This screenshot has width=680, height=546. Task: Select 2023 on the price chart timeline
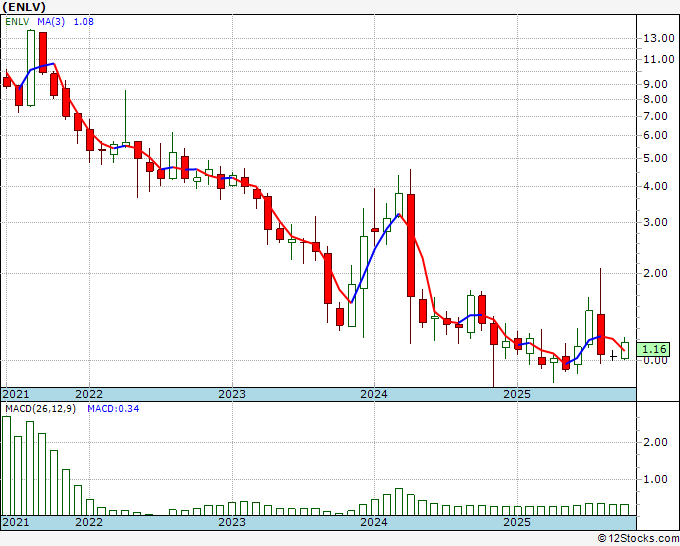point(231,394)
